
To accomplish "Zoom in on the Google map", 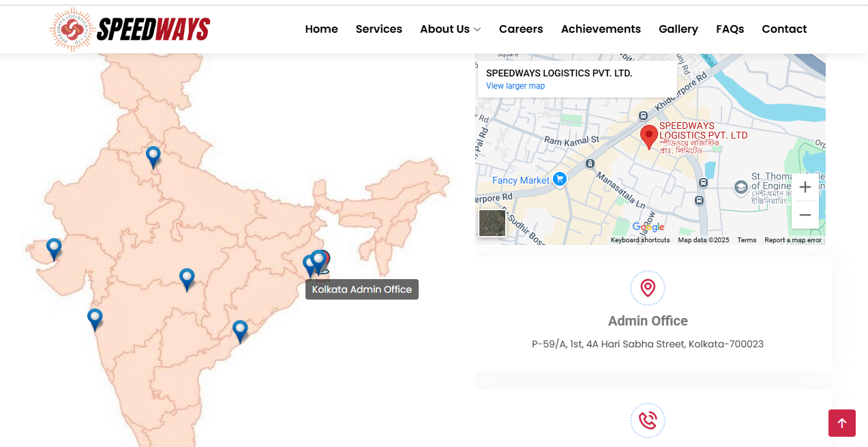I will point(805,187).
